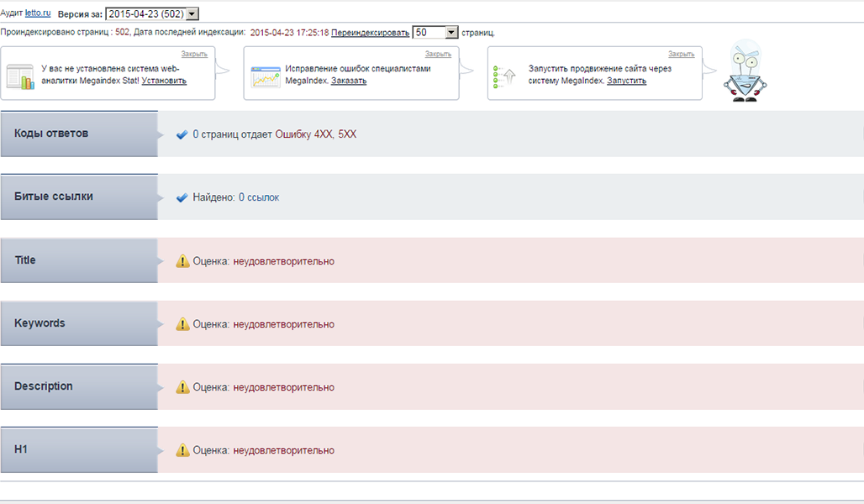Expand the Битые ссылки section
The width and height of the screenshot is (864, 504).
79,197
